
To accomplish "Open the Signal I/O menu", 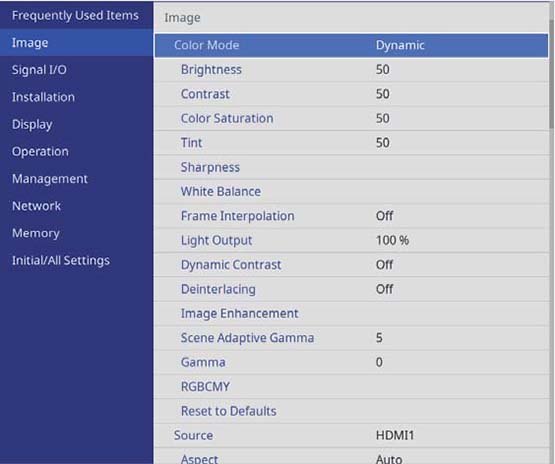I will point(39,70).
